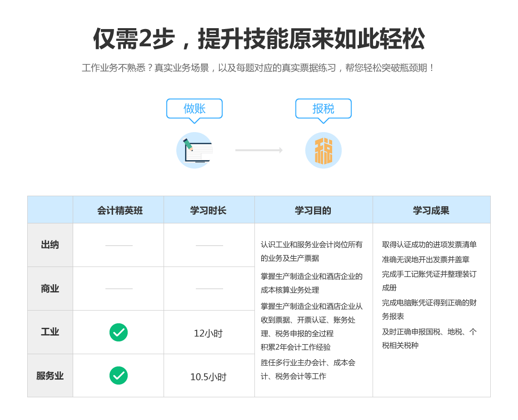Click the 学习时长 column header
The image size is (518, 420).
(208, 211)
